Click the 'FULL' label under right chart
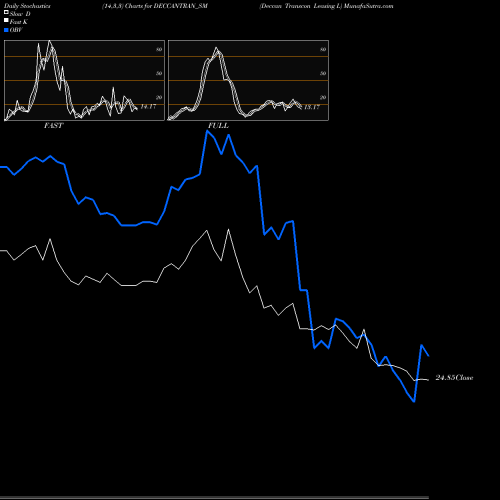 click(218, 126)
